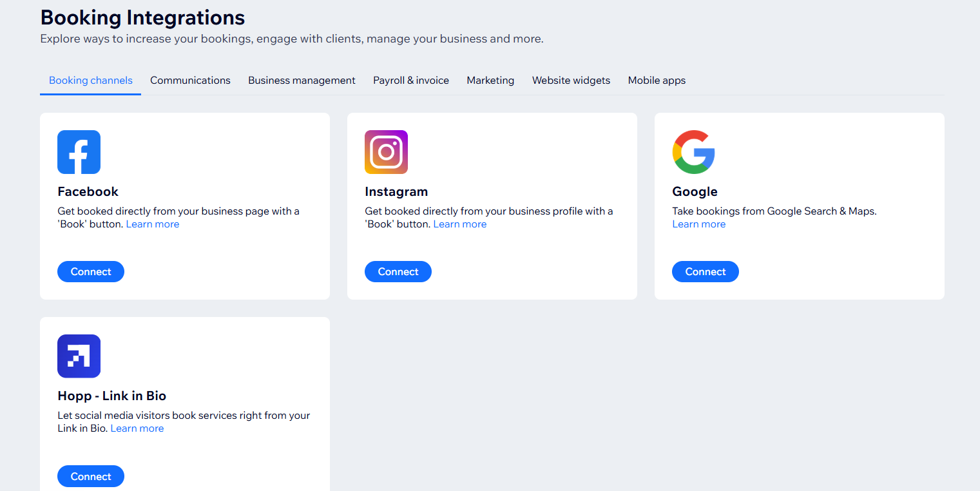The width and height of the screenshot is (980, 491).
Task: Connect Hopp - Link in Bio
Action: point(91,476)
